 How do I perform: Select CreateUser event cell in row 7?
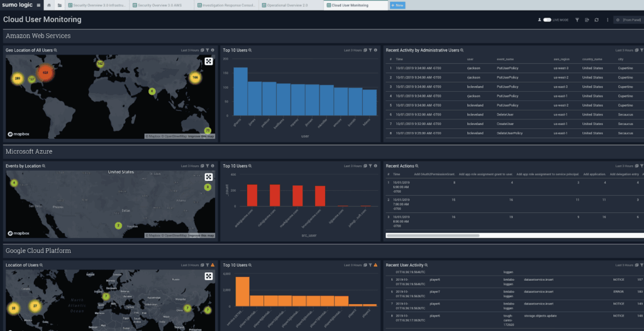coord(505,124)
